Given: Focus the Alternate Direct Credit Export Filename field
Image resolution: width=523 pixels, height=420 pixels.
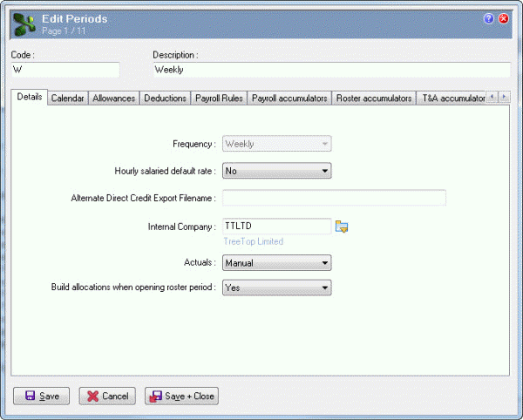Looking at the screenshot, I should tap(334, 198).
